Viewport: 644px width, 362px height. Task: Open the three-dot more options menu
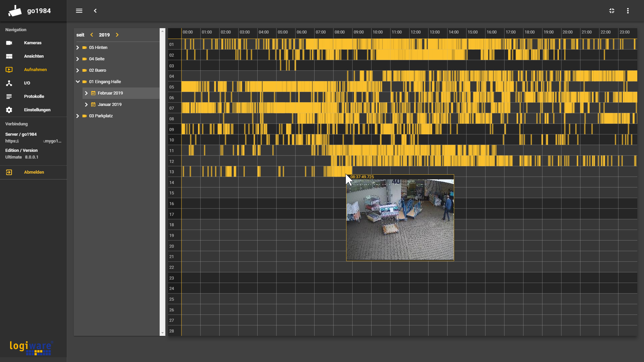[628, 11]
